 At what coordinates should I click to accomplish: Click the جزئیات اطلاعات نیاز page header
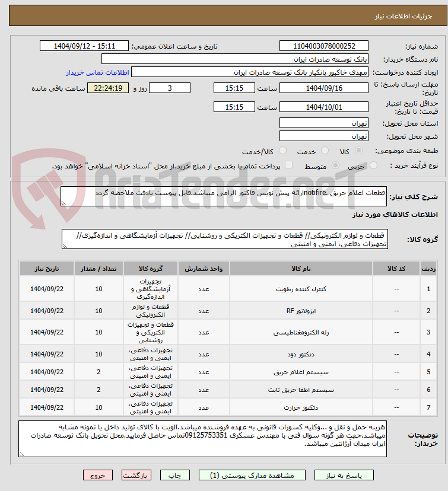(x=228, y=15)
